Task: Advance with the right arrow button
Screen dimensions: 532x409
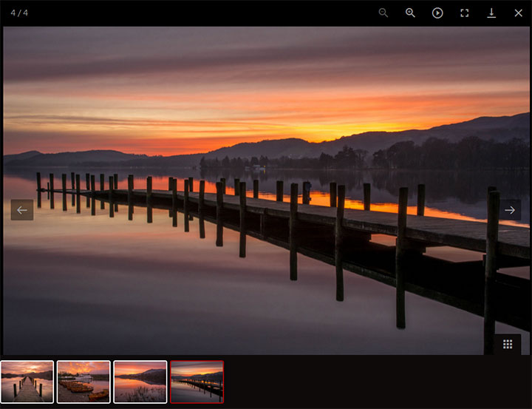Action: click(510, 210)
